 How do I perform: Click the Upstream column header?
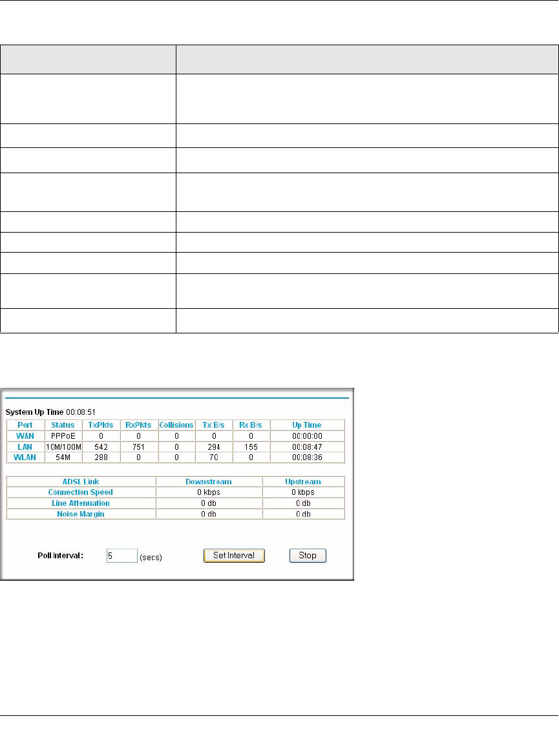tap(303, 481)
